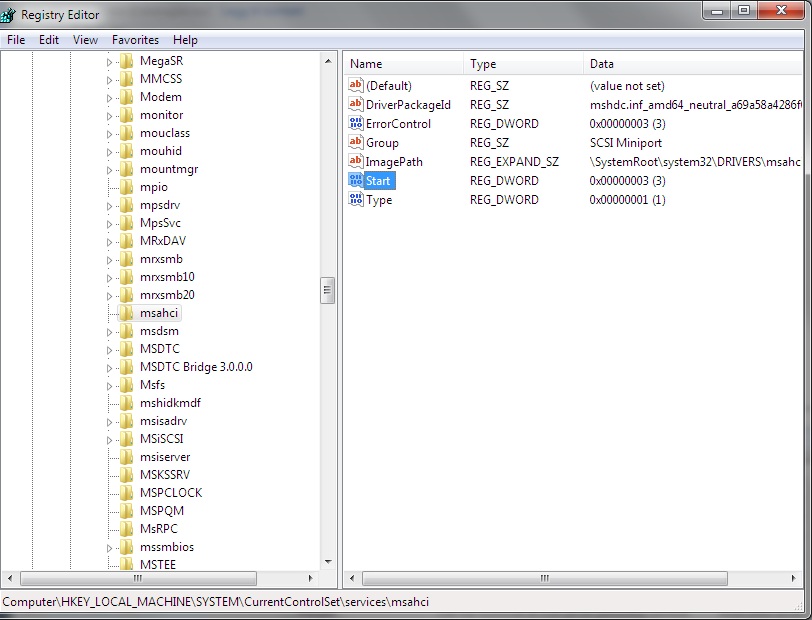Open the Help menu

185,40
